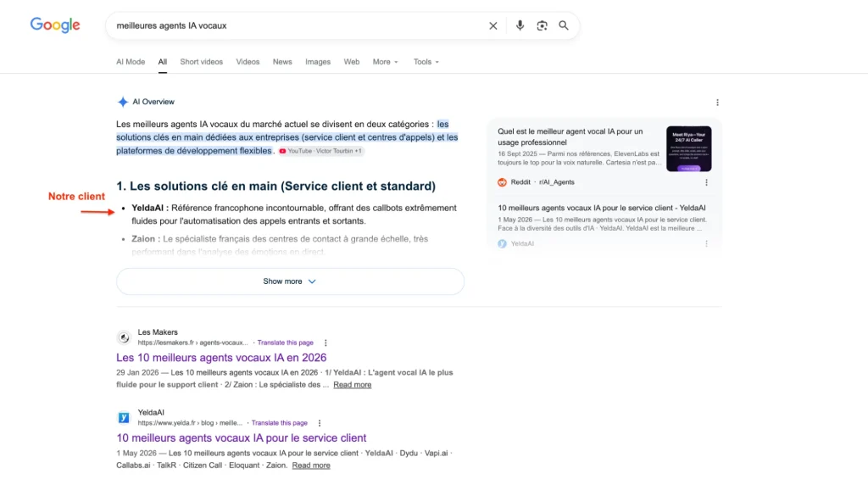Click the lesmakers.fr URL breadcrumb
868x479 pixels.
192,343
